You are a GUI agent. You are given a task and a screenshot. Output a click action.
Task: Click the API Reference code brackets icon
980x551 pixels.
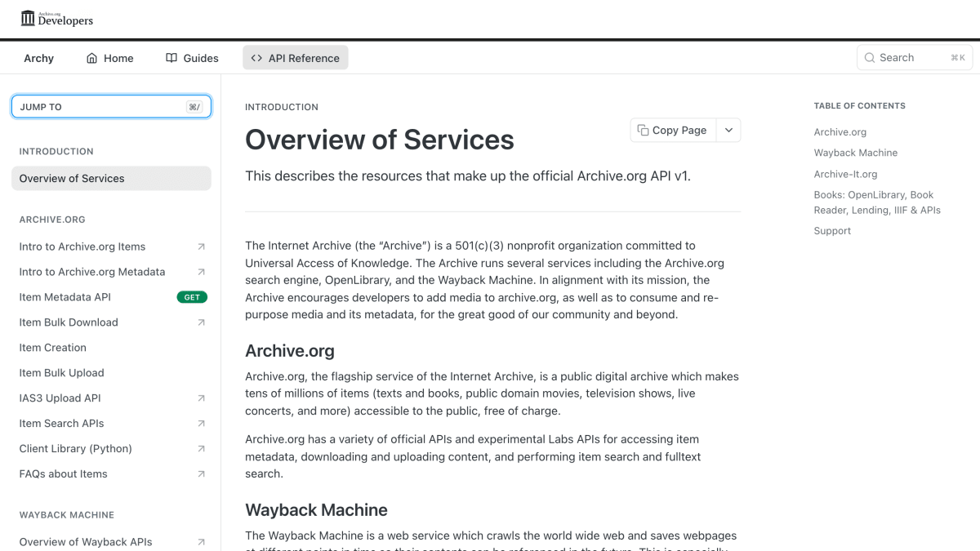click(256, 58)
